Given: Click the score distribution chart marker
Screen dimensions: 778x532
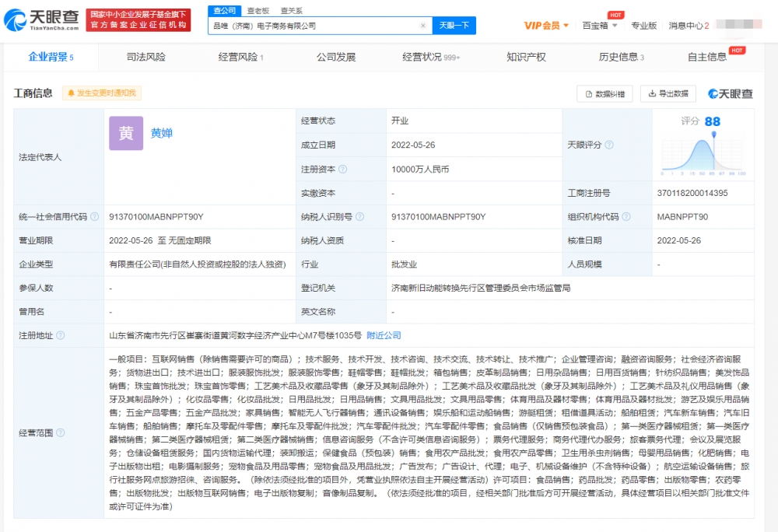Looking at the screenshot, I should 713,135.
